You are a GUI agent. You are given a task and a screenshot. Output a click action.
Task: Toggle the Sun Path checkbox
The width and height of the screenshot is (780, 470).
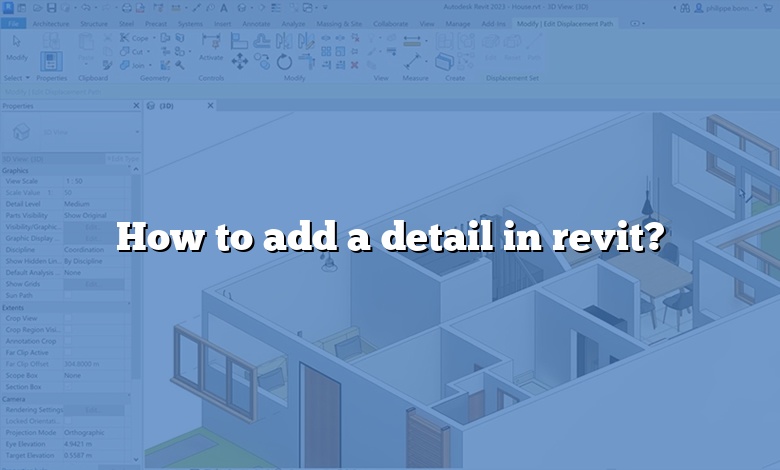[68, 295]
